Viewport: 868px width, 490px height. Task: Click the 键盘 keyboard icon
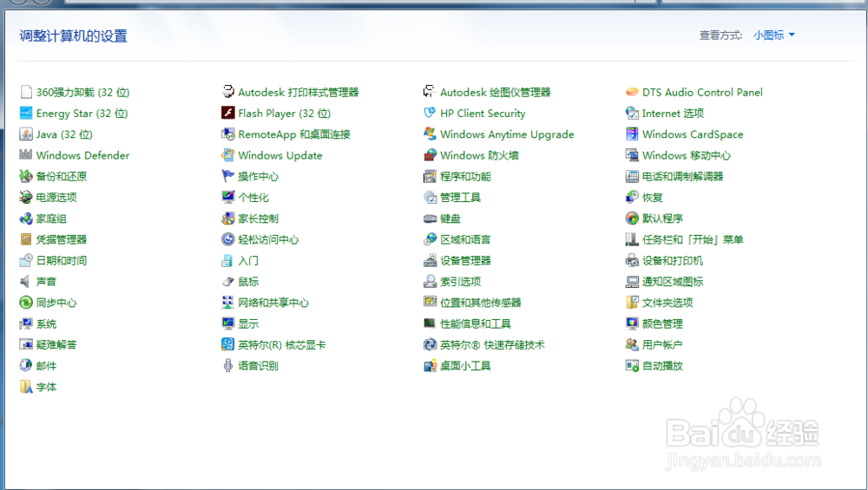click(x=430, y=218)
